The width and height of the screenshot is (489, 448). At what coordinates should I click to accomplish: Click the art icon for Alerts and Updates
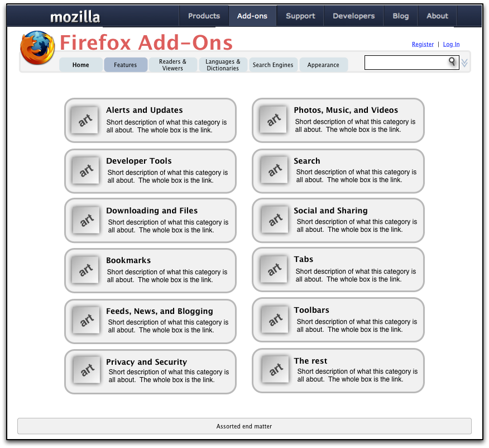tap(84, 120)
